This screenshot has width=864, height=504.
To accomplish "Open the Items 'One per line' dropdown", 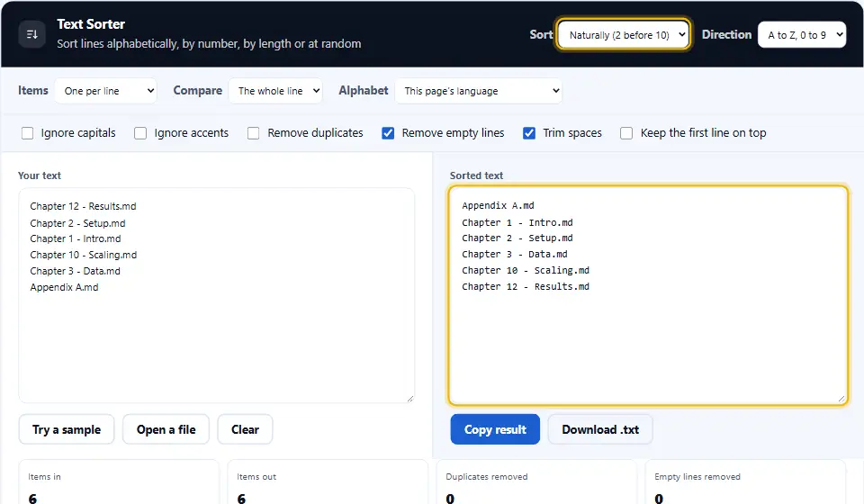I will (106, 91).
